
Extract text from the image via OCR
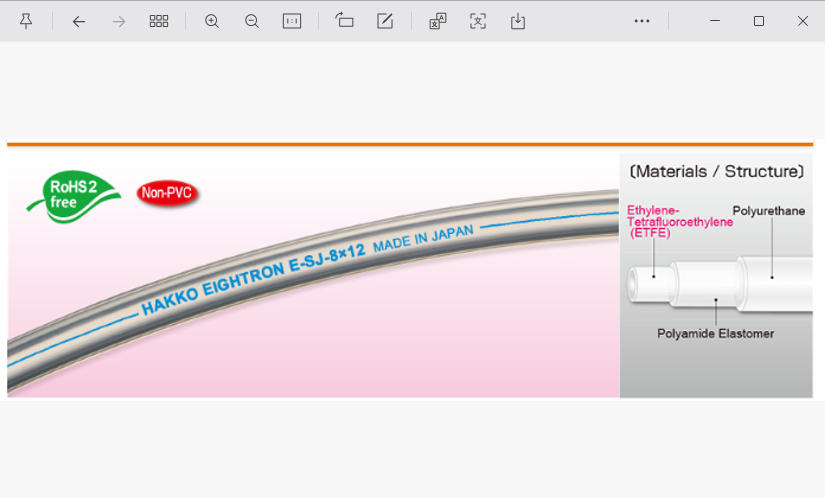478,21
